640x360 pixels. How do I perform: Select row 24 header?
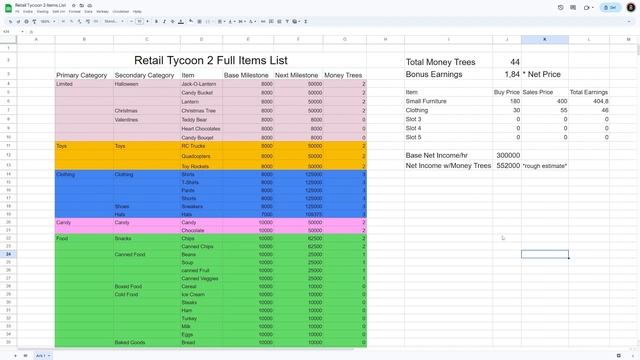tap(8, 254)
